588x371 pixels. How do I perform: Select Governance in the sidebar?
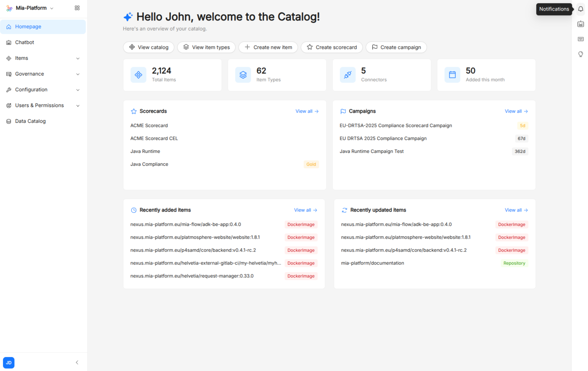[43, 74]
